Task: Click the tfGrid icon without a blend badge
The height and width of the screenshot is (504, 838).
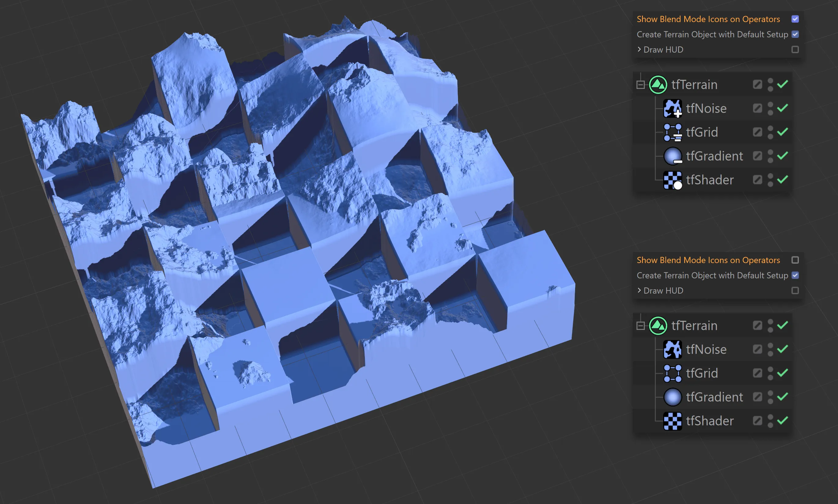Action: pyautogui.click(x=672, y=373)
